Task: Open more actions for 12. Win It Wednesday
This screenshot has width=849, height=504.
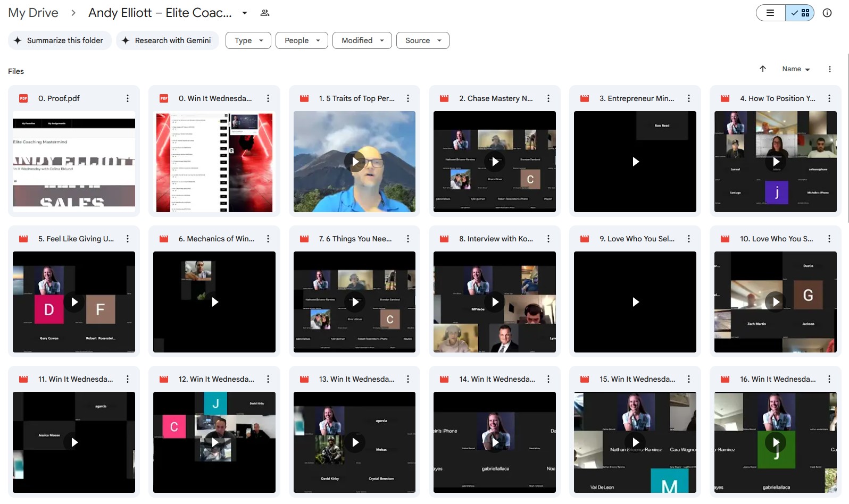Action: click(268, 379)
